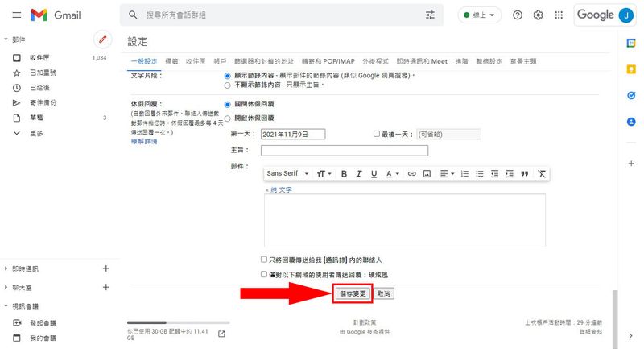Open the account avatar J
Viewport: 644px width, 349px height.
coord(626,15)
